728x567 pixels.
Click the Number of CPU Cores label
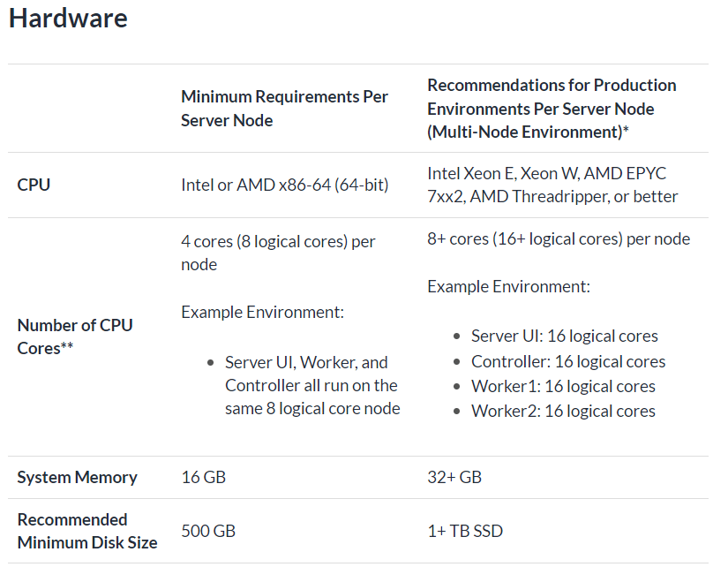point(75,336)
